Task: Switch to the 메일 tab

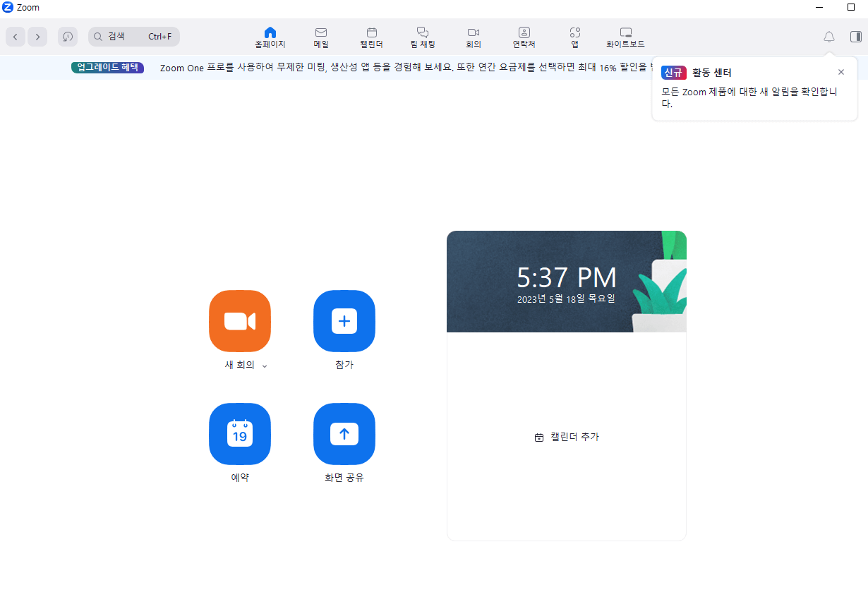Action: pos(321,37)
